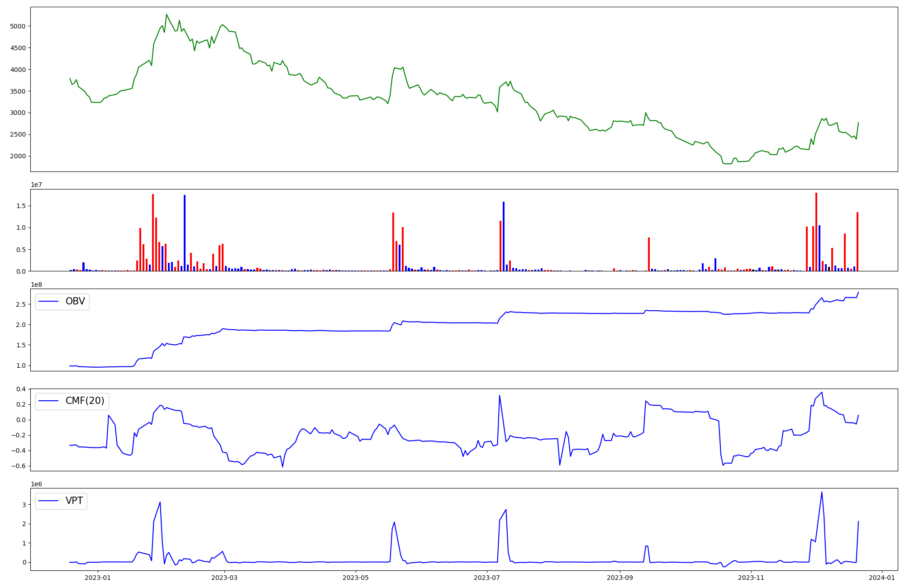Image resolution: width=905 pixels, height=588 pixels.
Task: Click the 5000 price axis tick label
Action: [x=18, y=26]
